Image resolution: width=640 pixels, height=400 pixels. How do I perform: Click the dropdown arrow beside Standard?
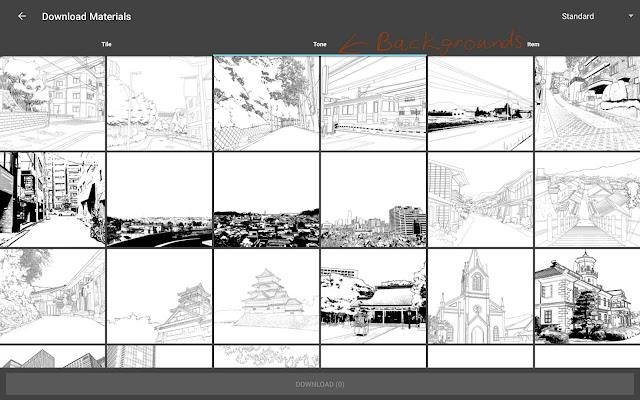[631, 16]
